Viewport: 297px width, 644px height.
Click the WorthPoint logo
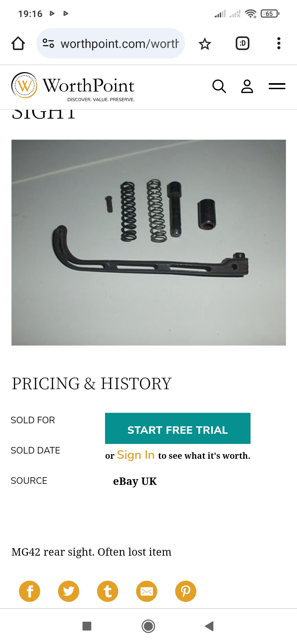click(73, 86)
